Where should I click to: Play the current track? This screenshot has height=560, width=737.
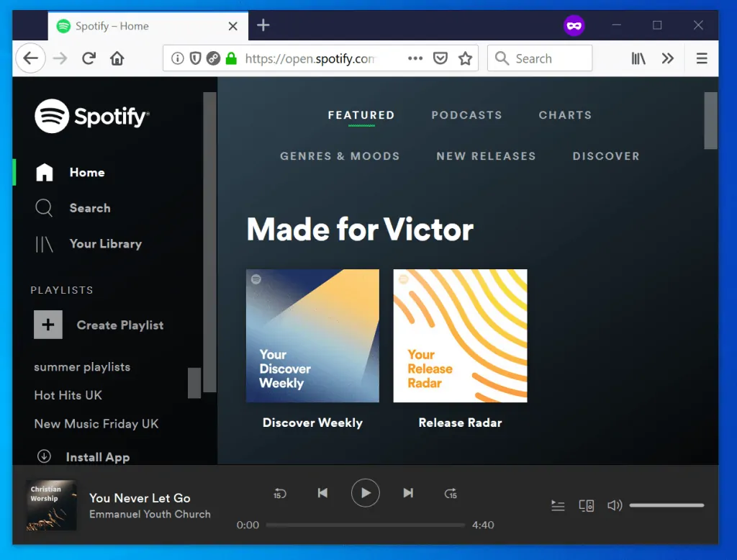(x=366, y=493)
